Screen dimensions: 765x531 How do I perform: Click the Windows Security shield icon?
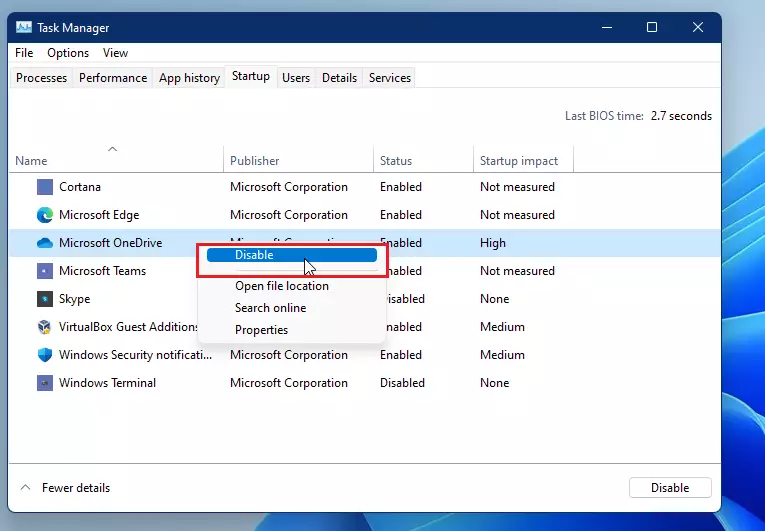pyautogui.click(x=45, y=355)
